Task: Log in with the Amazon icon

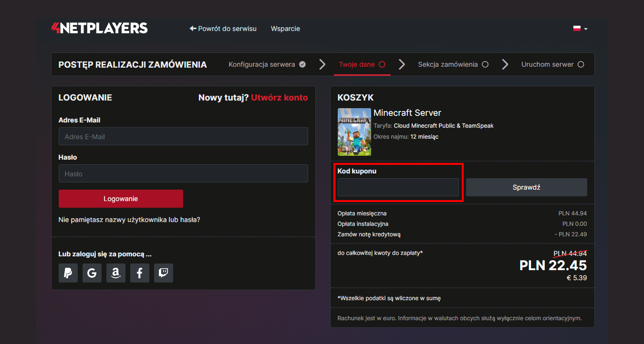Action: (116, 273)
